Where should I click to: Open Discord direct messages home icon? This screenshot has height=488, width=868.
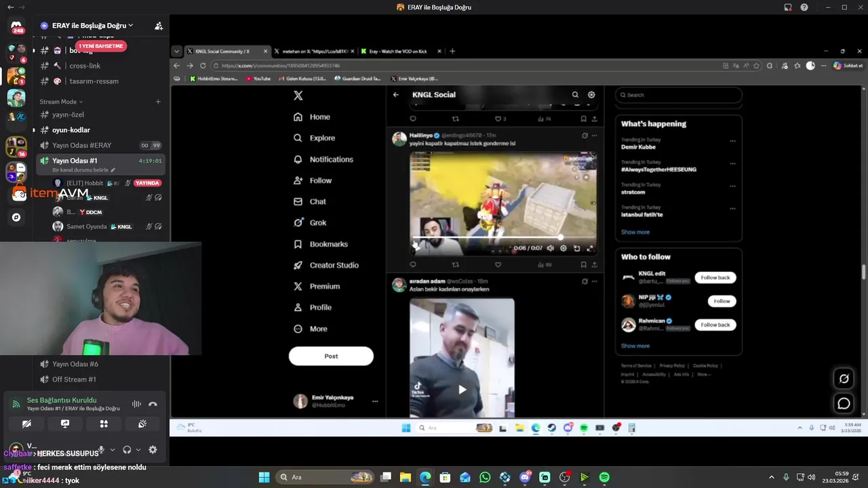click(16, 27)
